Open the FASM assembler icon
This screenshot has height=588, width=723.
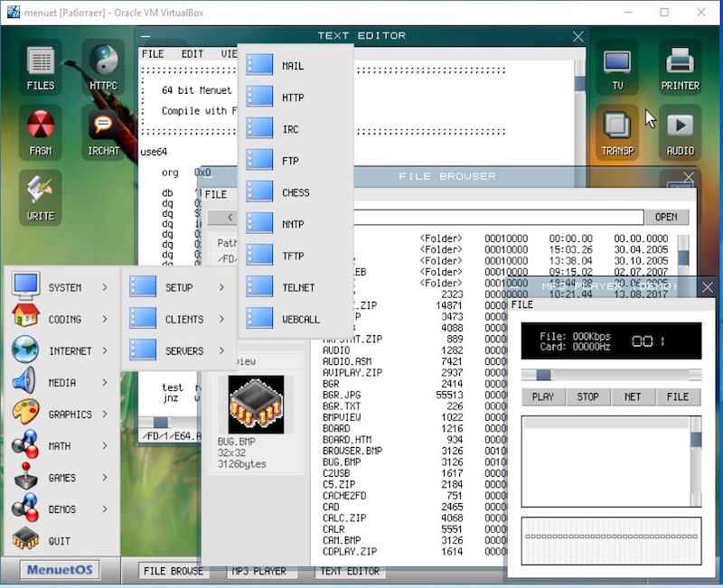point(41,132)
